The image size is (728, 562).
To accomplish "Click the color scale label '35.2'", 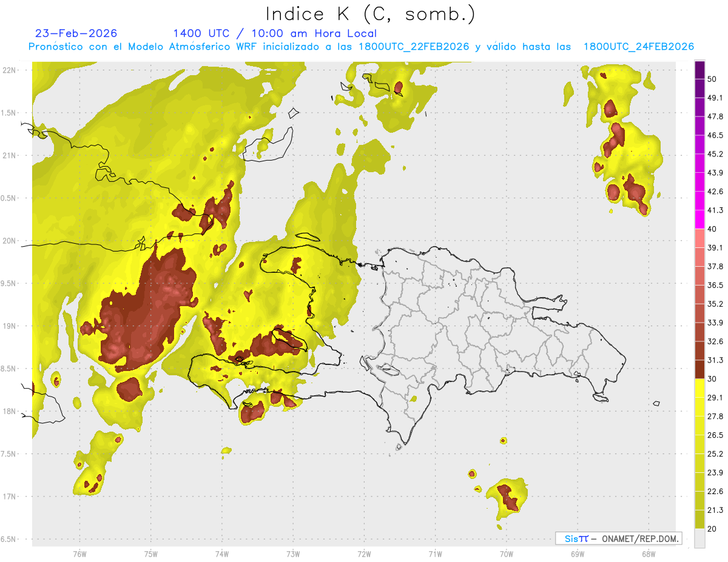I will [x=715, y=304].
